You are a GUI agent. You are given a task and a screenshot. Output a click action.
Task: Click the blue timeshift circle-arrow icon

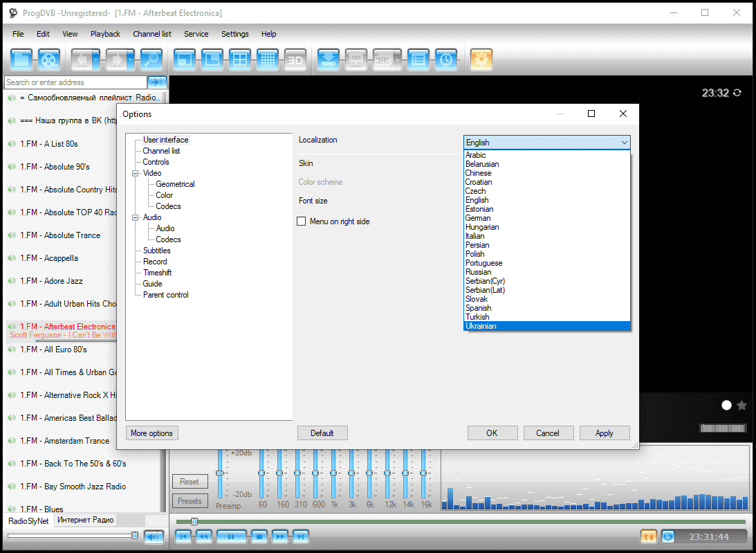point(667,536)
